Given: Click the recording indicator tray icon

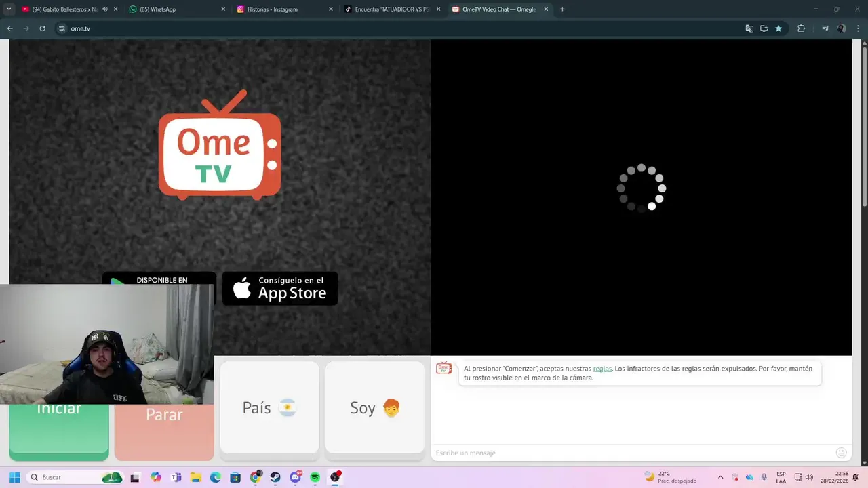Looking at the screenshot, I should 736,477.
